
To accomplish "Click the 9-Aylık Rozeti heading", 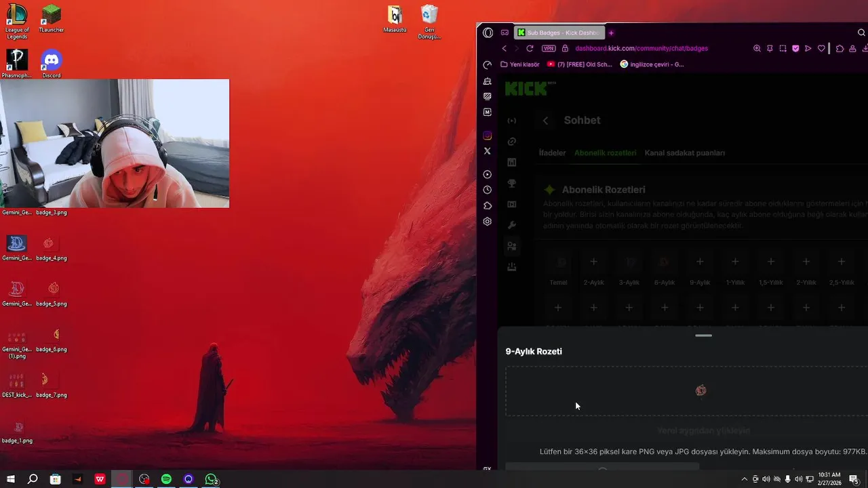I will click(x=534, y=351).
